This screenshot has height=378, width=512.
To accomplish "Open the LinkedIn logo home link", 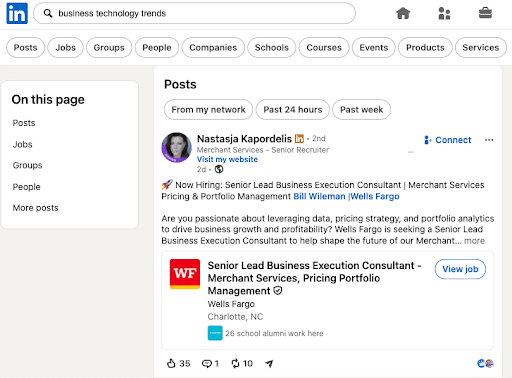I will point(17,13).
